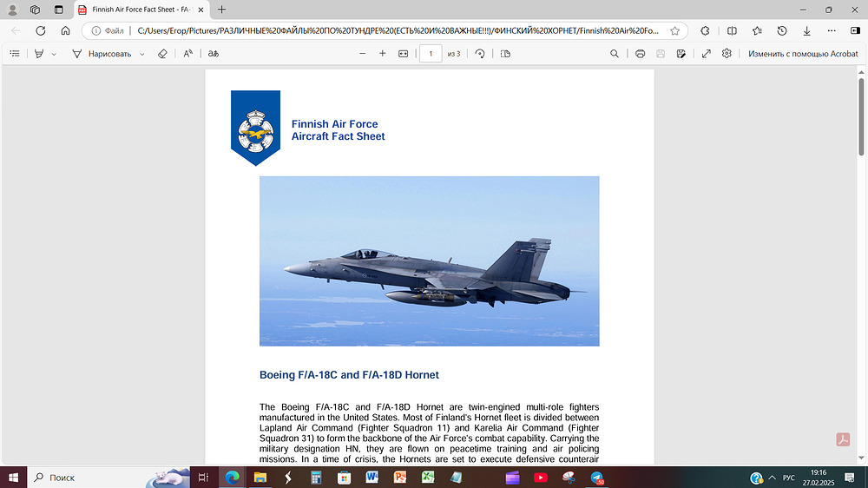868x488 pixels.
Task: Open PDF viewer settings gear
Action: [x=727, y=54]
